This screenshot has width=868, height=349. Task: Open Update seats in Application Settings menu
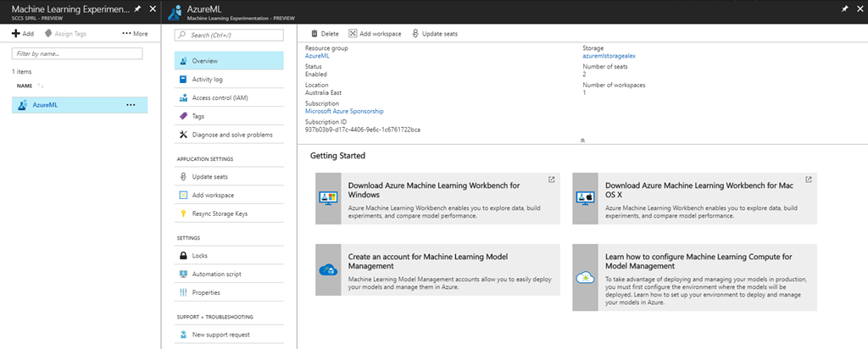(x=229, y=176)
